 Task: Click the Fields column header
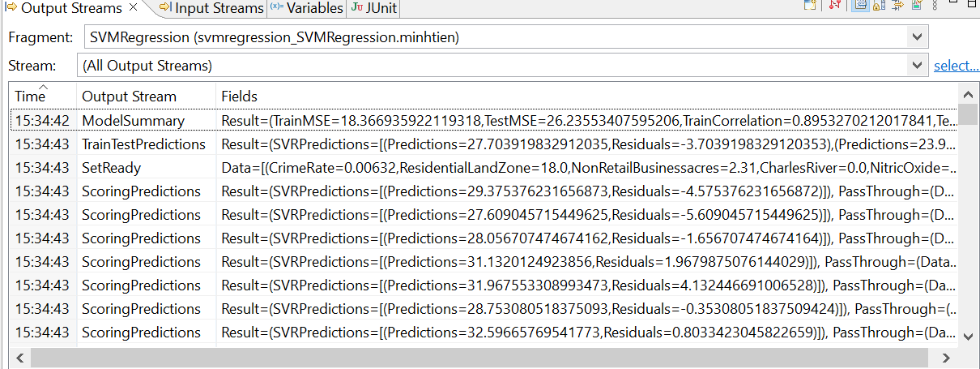tap(240, 97)
